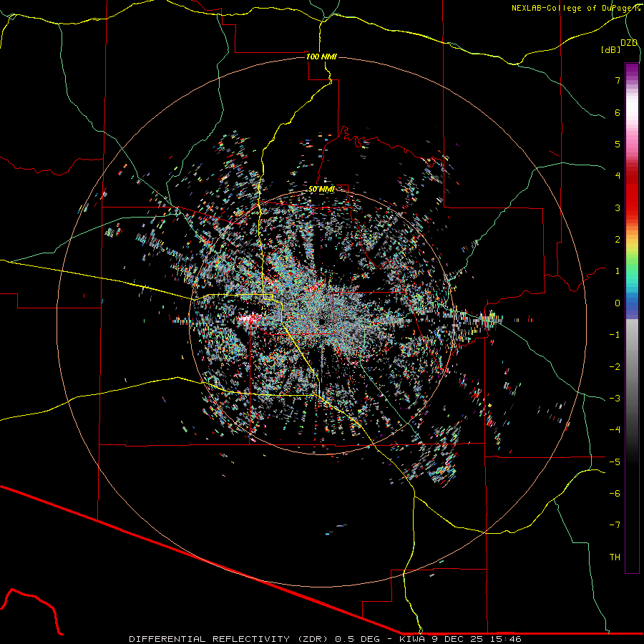
Task: Click the 0 dB value on color scale
Action: click(x=618, y=303)
